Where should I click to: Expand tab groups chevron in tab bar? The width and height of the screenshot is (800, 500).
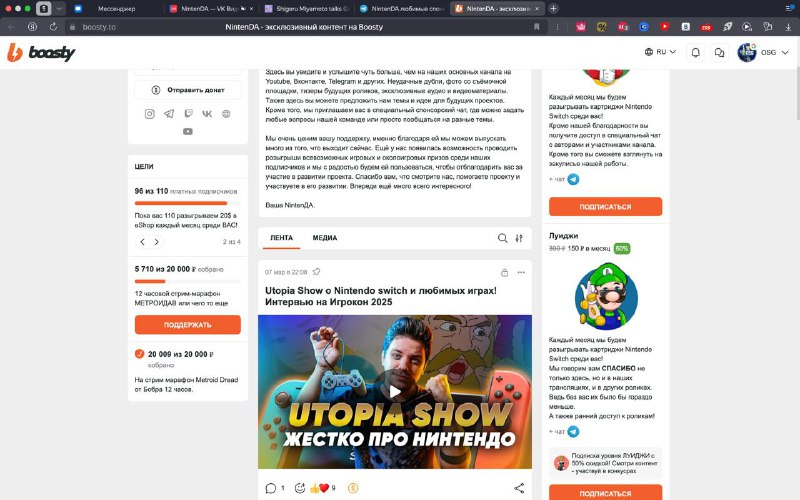[x=59, y=9]
